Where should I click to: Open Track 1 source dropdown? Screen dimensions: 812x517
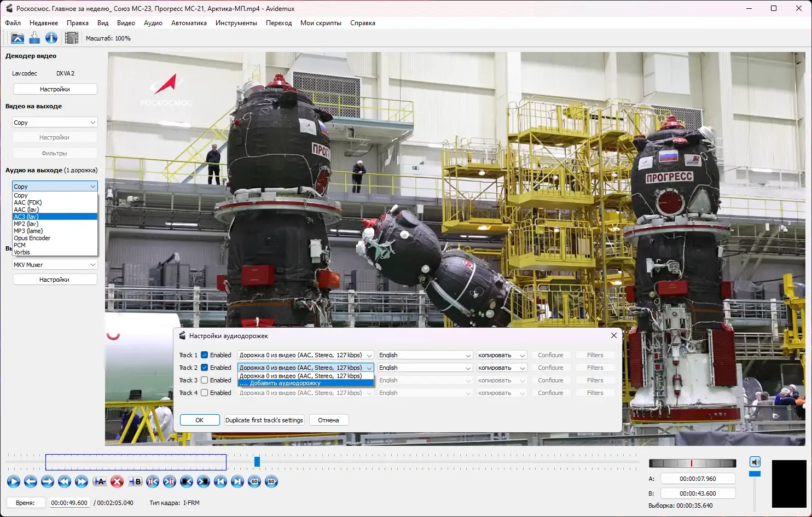point(306,355)
